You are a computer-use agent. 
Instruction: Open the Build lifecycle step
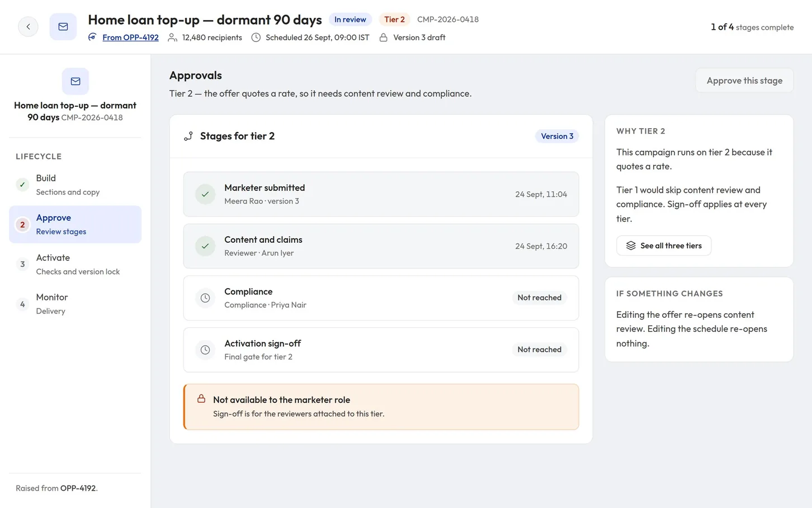(75, 185)
